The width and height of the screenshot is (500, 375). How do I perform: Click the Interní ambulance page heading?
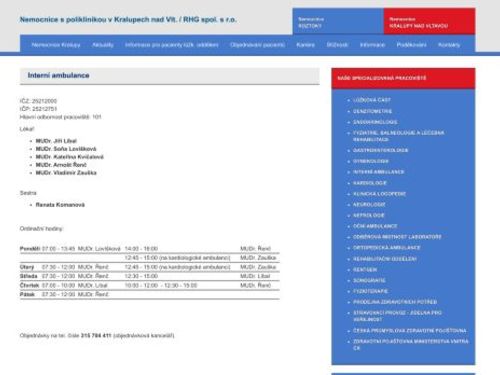click(58, 75)
